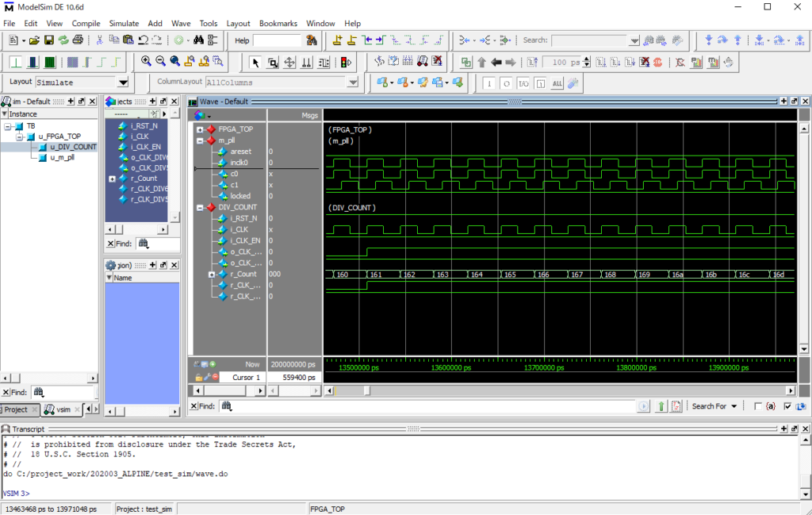
Task: Click the Open folder icon
Action: coord(34,40)
